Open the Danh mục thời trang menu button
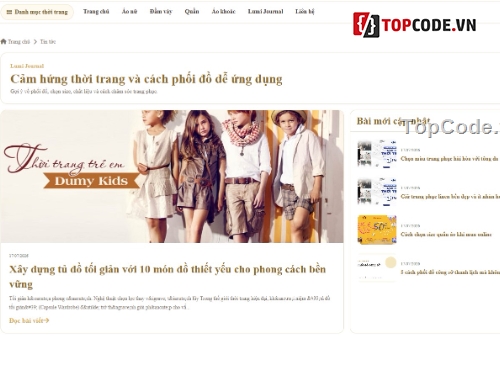Image resolution: width=500 pixels, height=375 pixels. 37,12
